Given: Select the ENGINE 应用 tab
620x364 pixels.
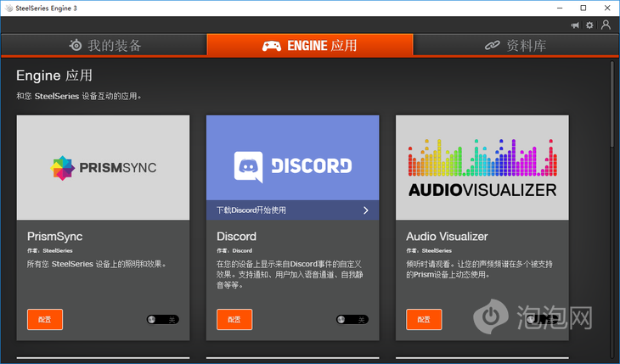Looking at the screenshot, I should coord(310,45).
